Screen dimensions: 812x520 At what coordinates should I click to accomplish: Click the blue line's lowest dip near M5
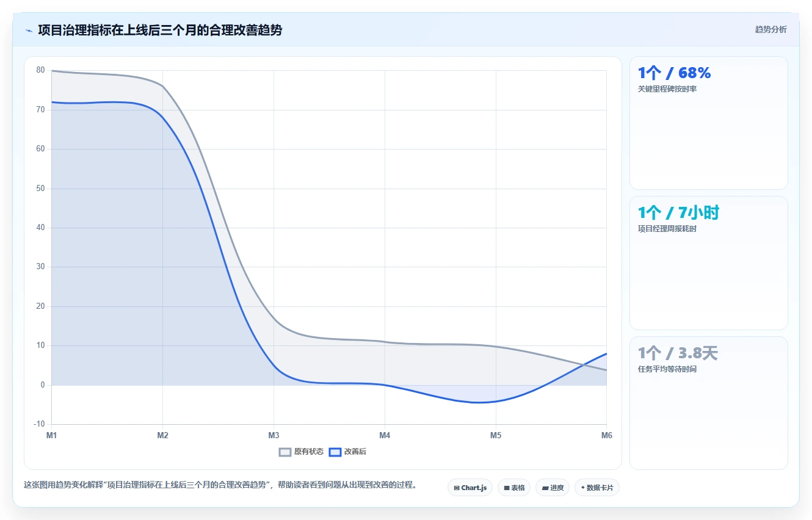click(479, 402)
